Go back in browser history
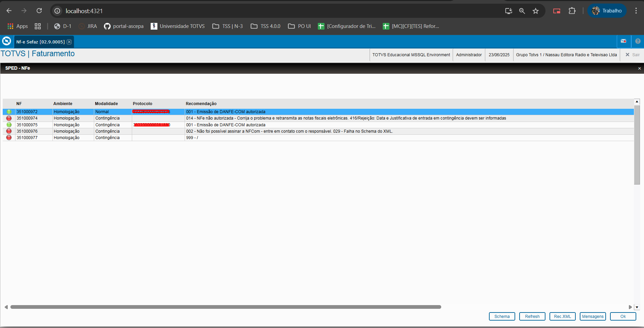The image size is (644, 328). click(9, 11)
